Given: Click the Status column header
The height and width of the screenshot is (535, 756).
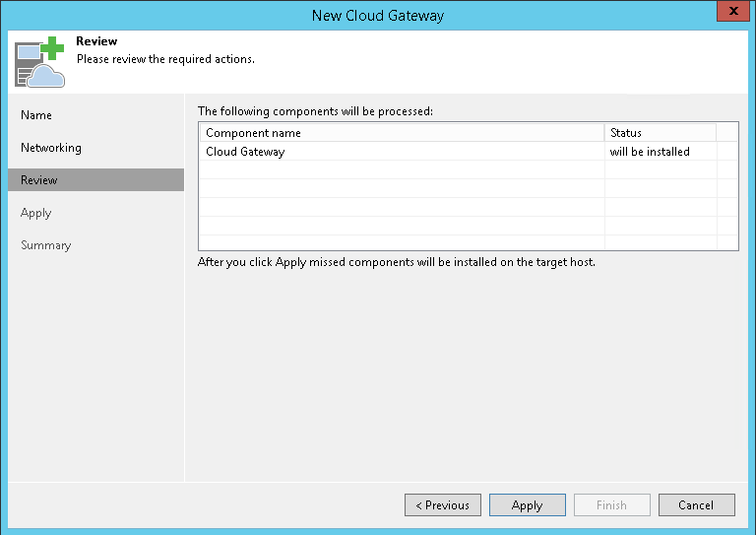Looking at the screenshot, I should coord(661,133).
